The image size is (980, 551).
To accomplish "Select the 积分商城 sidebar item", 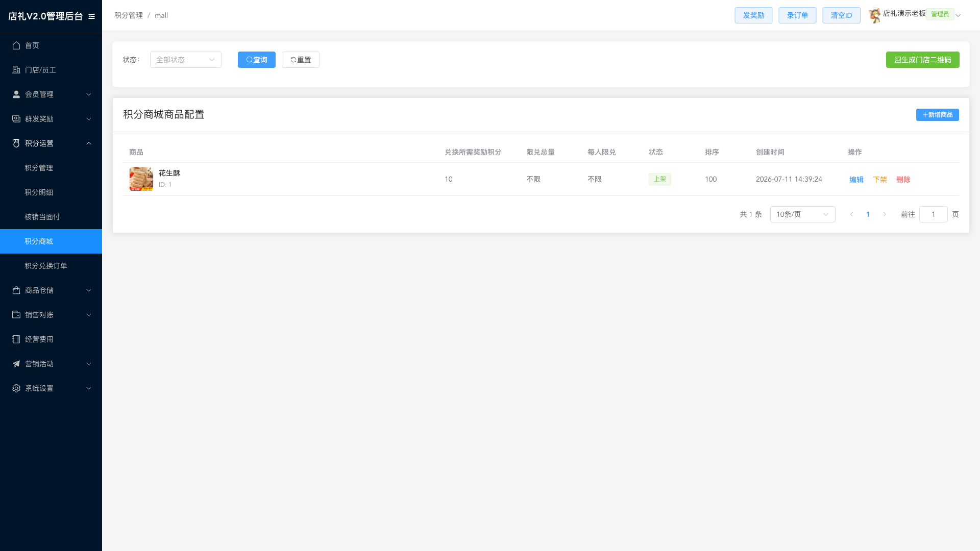I will [51, 241].
